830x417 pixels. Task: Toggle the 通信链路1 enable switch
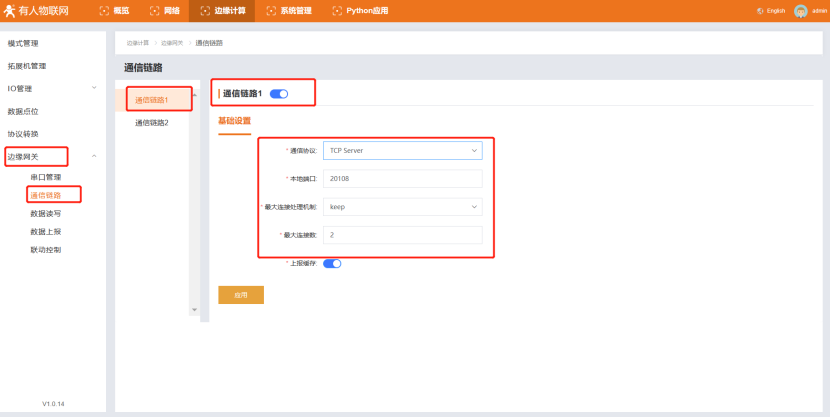click(x=279, y=93)
